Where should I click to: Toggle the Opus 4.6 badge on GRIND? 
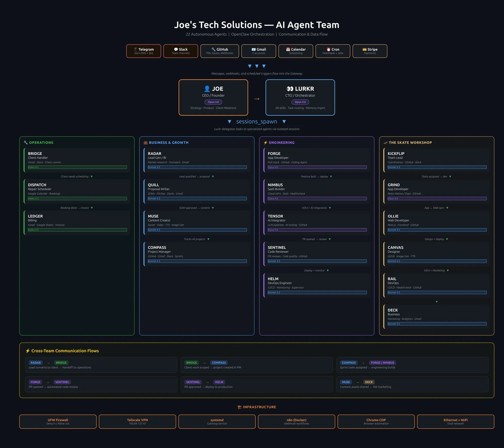pyautogui.click(x=437, y=199)
